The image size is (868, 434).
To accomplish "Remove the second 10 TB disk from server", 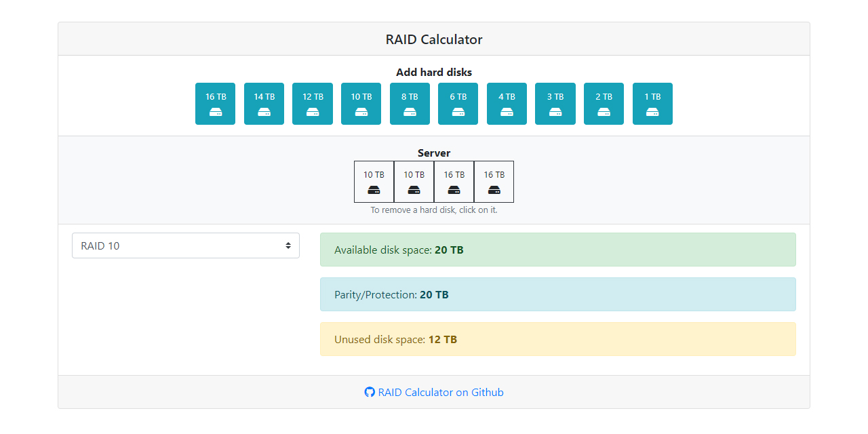I will tap(414, 182).
